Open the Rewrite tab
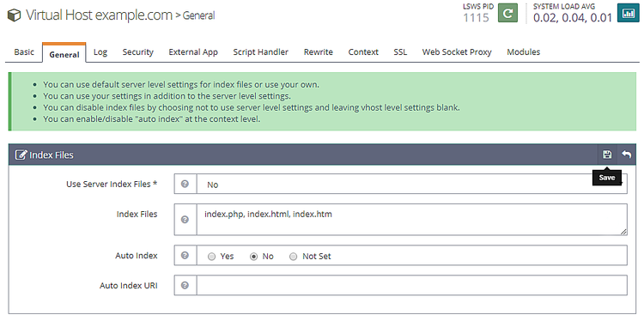This screenshot has width=644, height=321. [319, 52]
